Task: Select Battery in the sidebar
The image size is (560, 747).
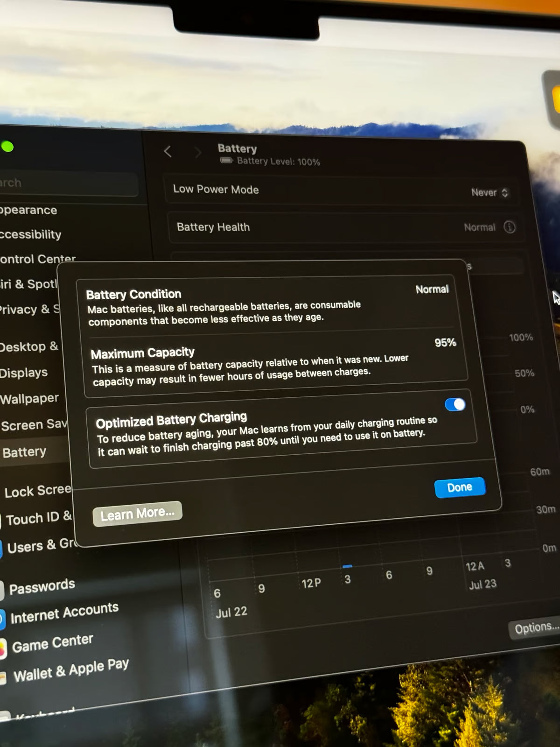Action: click(x=24, y=452)
